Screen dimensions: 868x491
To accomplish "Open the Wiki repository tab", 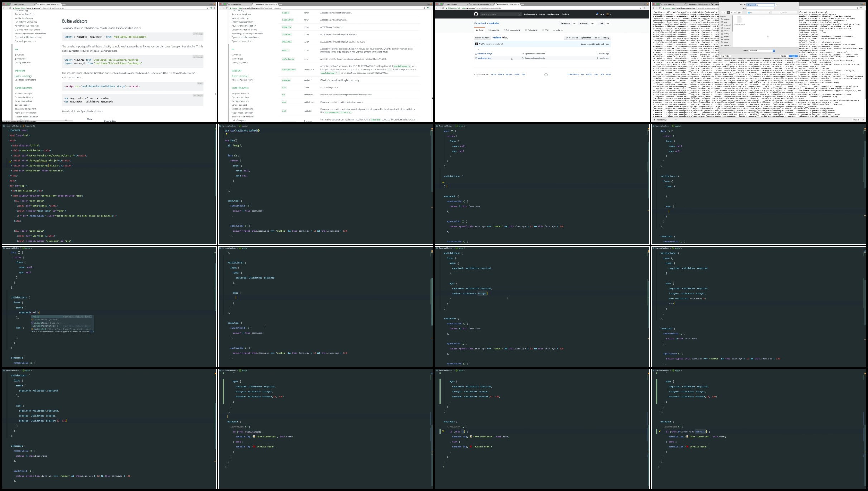I will point(545,30).
